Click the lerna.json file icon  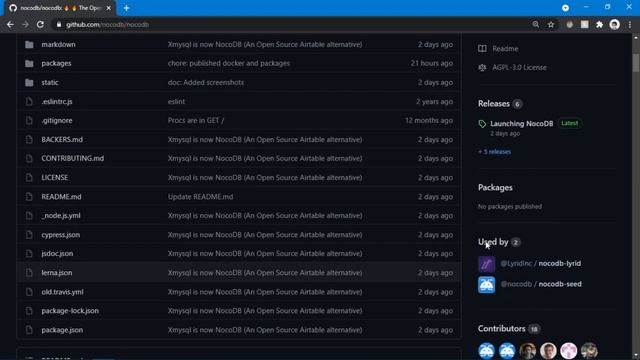(29, 273)
